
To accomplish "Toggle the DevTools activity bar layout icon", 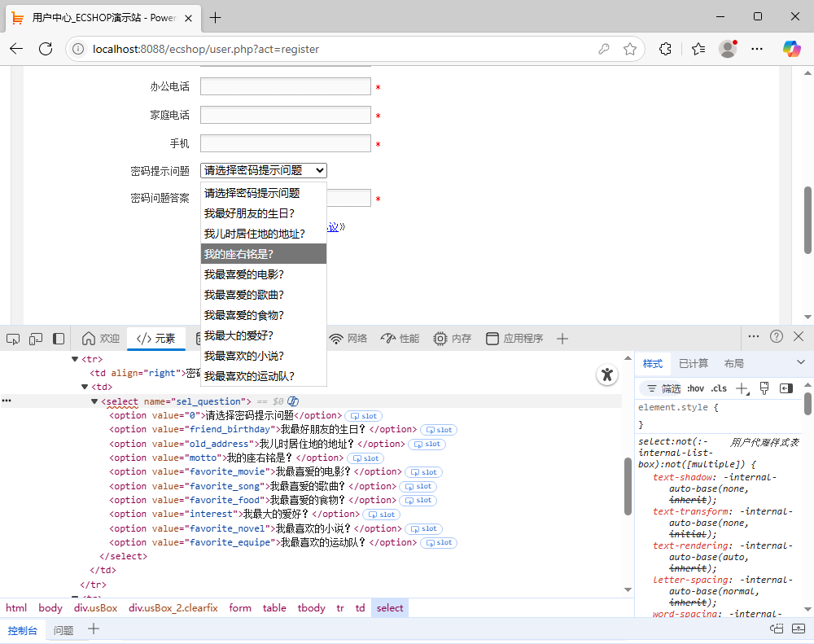I will pyautogui.click(x=59, y=340).
